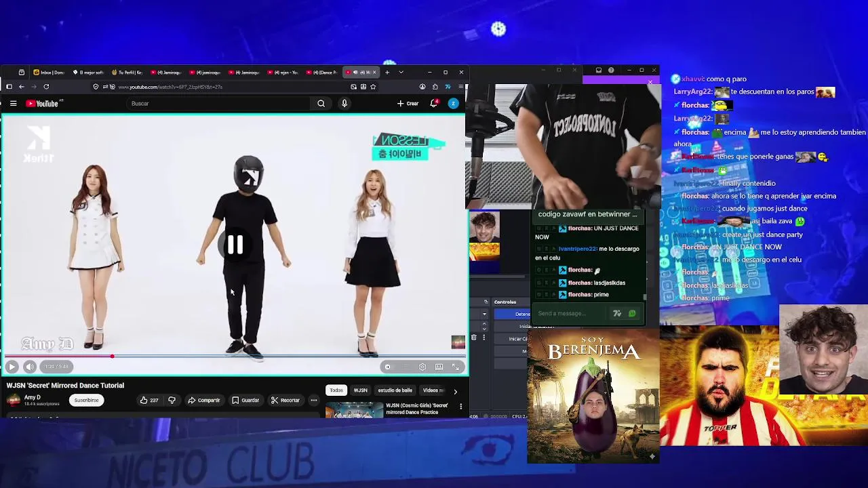Click the Recortar clip button
Viewport: 868px width, 488px height.
285,401
